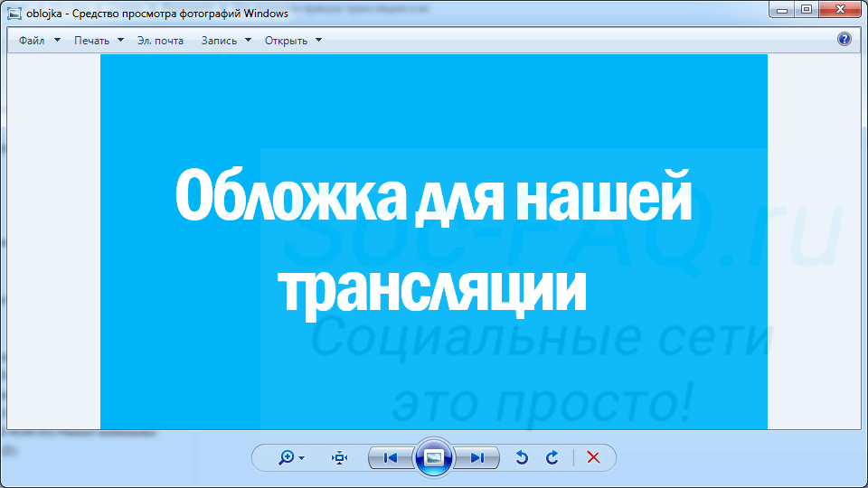Image resolution: width=868 pixels, height=488 pixels.
Task: Delete the photo with the red X icon
Action: [x=593, y=458]
